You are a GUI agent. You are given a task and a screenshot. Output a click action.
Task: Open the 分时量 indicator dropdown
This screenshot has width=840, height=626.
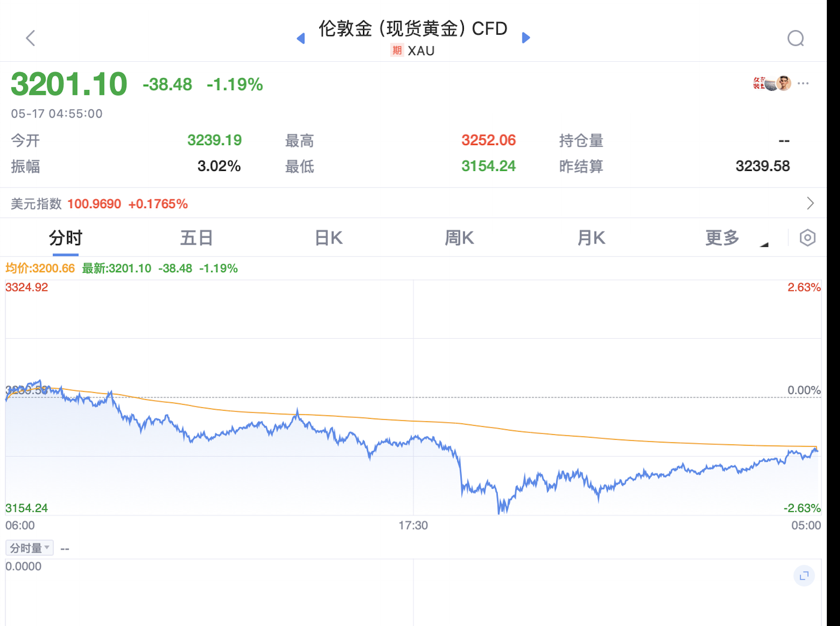[x=29, y=548]
